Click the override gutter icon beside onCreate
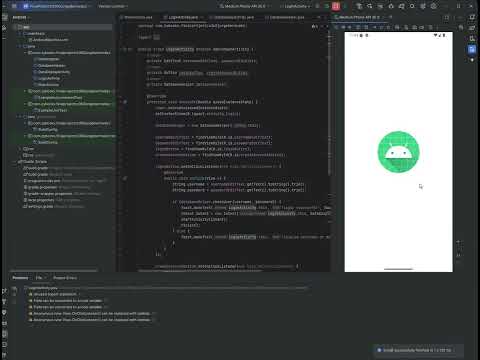 point(125,102)
